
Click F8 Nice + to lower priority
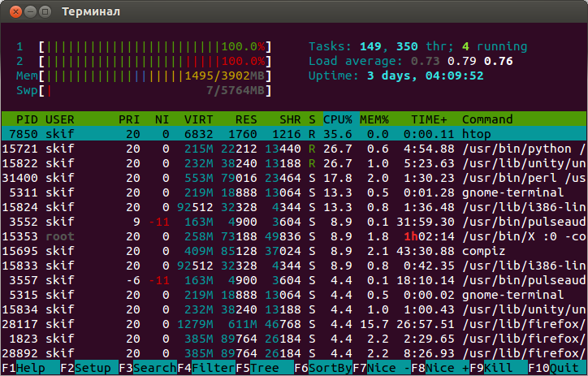tap(440, 368)
